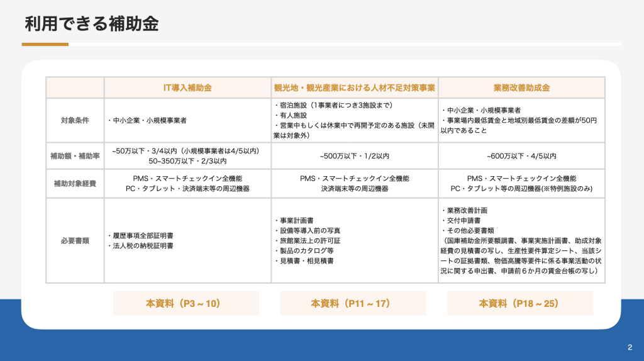Click the 50~350万以下・2/3以内 rate text
This screenshot has width=644, height=361.
(187, 161)
